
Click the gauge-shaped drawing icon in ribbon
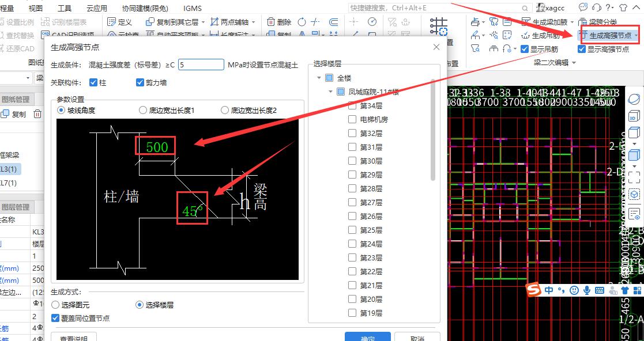(x=372, y=22)
